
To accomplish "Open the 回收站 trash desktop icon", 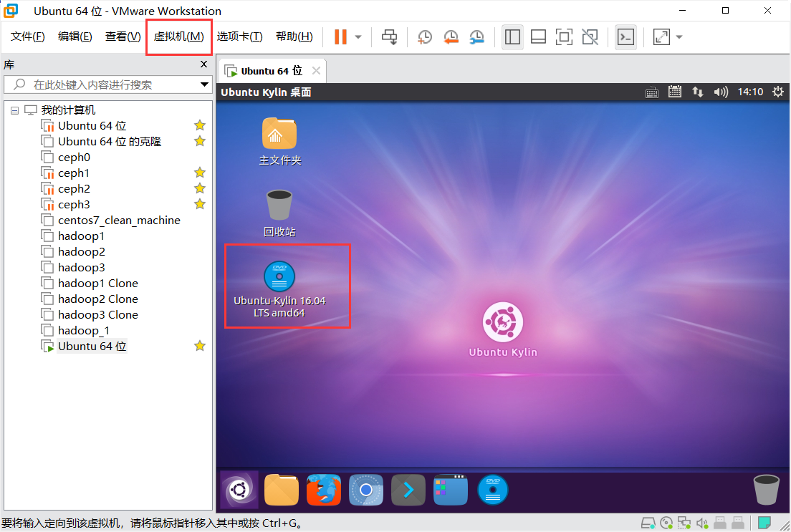I will point(279,213).
